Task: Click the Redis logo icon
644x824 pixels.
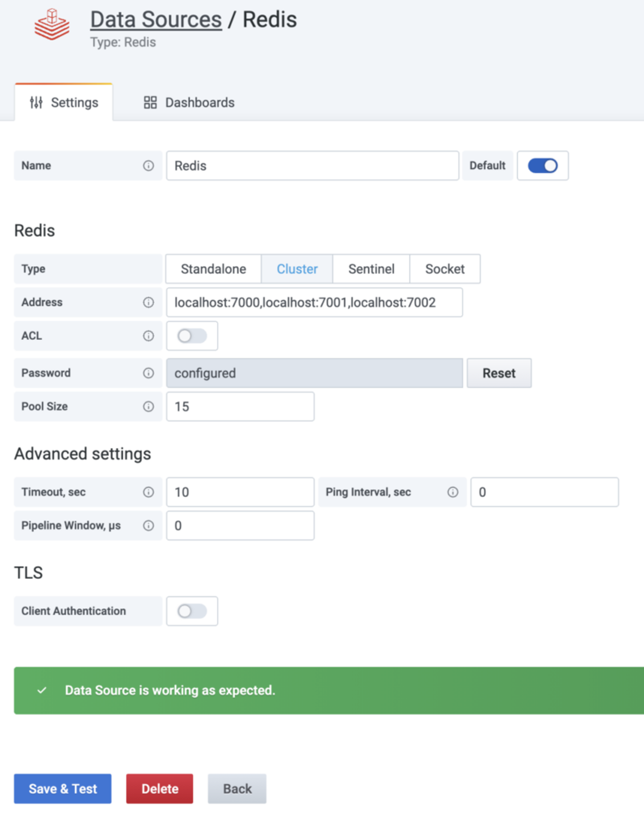Action: (x=52, y=25)
